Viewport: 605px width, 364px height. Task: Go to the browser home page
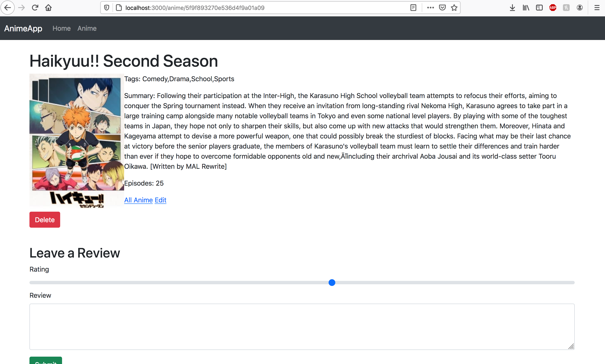click(48, 8)
